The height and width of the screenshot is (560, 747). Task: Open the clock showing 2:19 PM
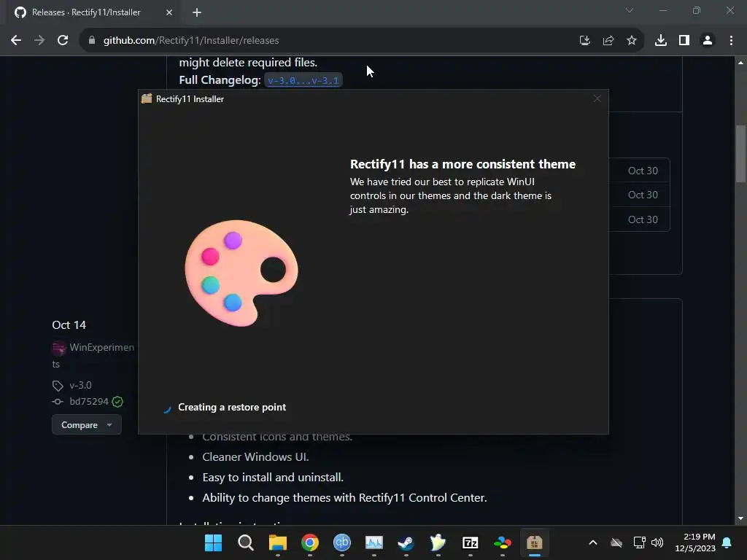[695, 542]
